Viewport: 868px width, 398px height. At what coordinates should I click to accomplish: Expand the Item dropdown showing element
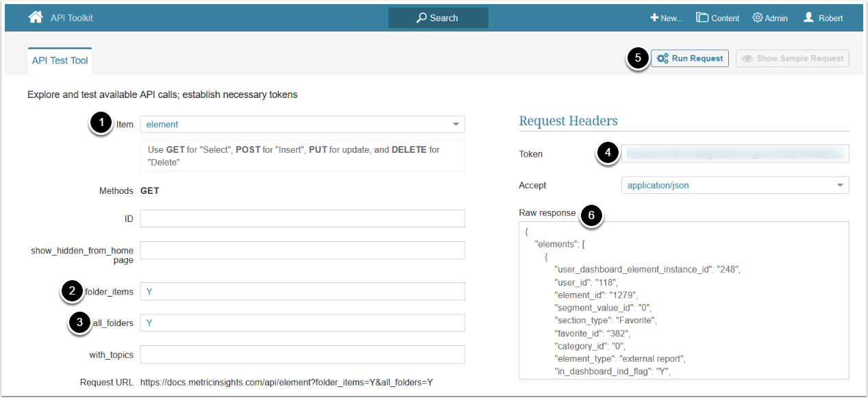click(x=456, y=125)
